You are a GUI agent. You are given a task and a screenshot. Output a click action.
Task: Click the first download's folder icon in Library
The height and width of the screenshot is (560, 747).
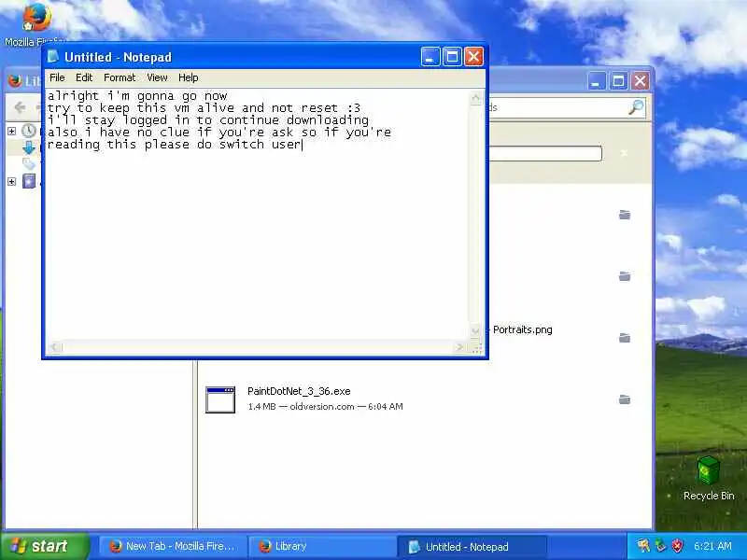pos(625,216)
